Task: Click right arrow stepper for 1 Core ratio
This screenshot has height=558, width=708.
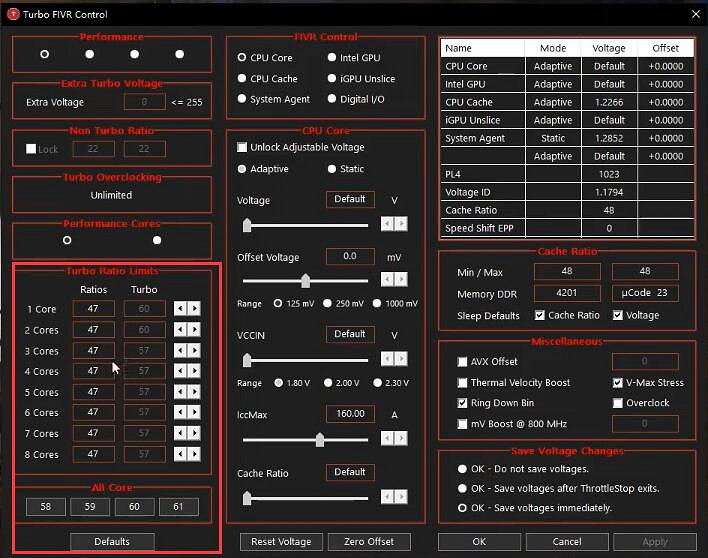Action: tap(194, 309)
